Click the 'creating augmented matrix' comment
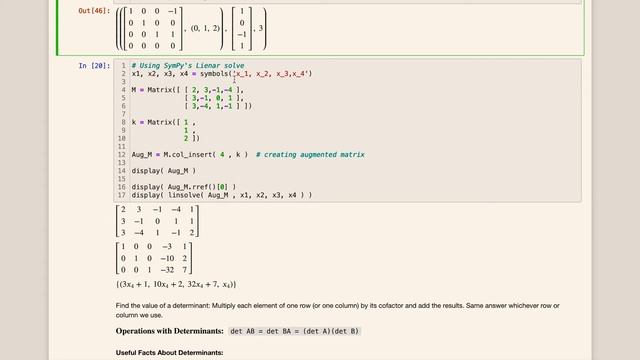 coord(310,155)
